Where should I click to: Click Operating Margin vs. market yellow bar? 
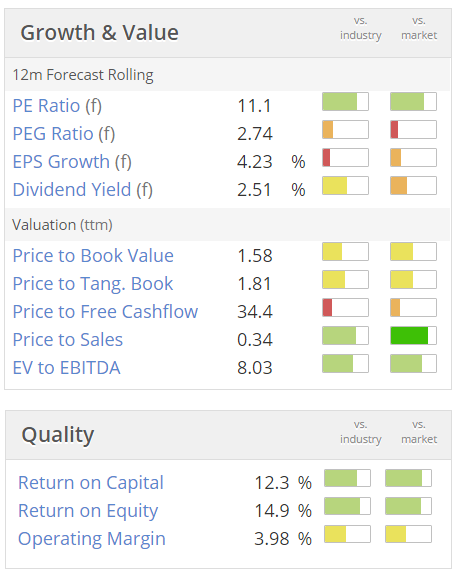pyautogui.click(x=408, y=534)
